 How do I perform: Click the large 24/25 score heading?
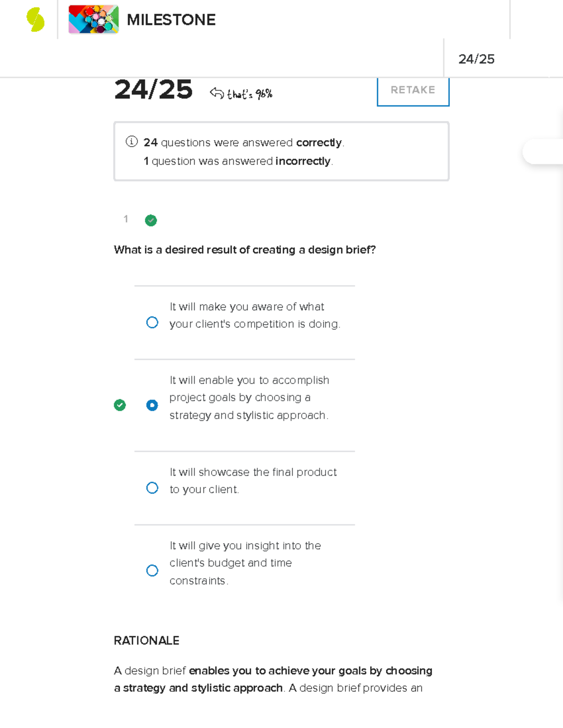click(x=153, y=90)
